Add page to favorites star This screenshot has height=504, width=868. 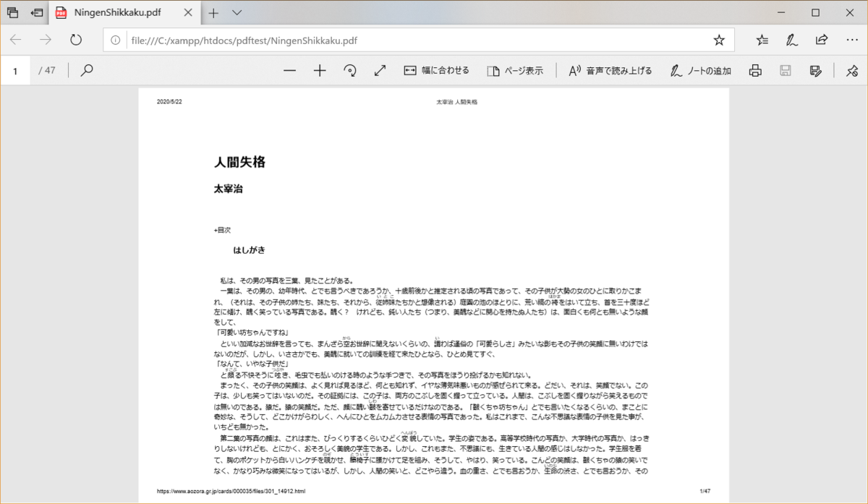point(719,40)
